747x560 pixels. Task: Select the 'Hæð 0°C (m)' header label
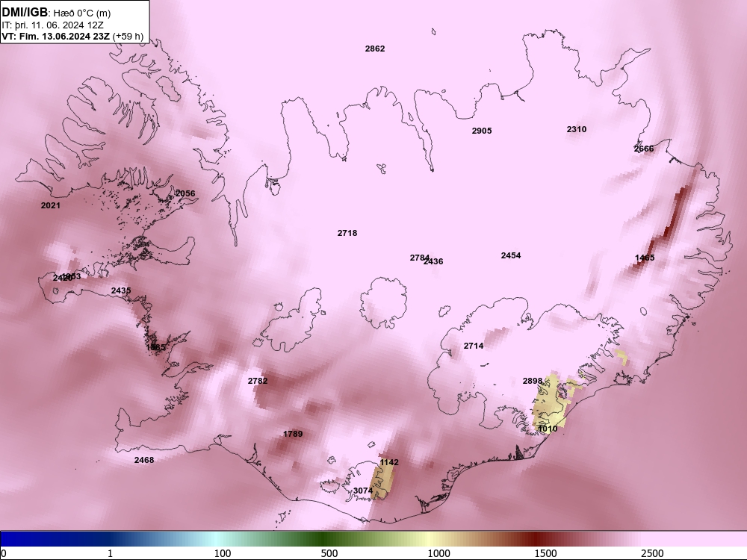click(82, 13)
